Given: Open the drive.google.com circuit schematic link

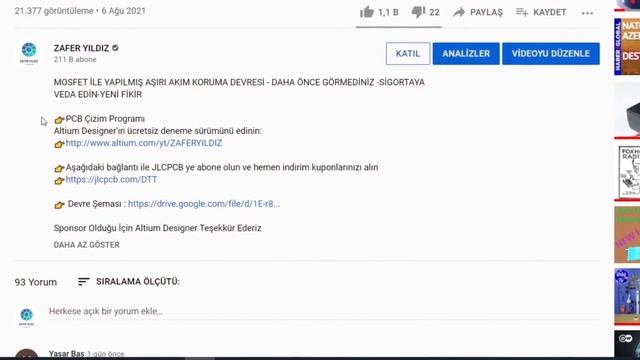Looking at the screenshot, I should [x=204, y=204].
